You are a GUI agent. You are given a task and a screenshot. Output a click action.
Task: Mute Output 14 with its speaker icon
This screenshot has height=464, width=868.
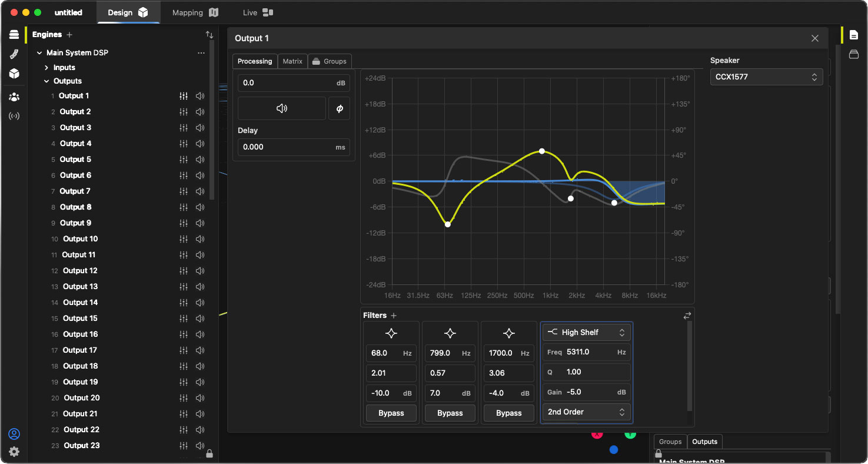200,303
